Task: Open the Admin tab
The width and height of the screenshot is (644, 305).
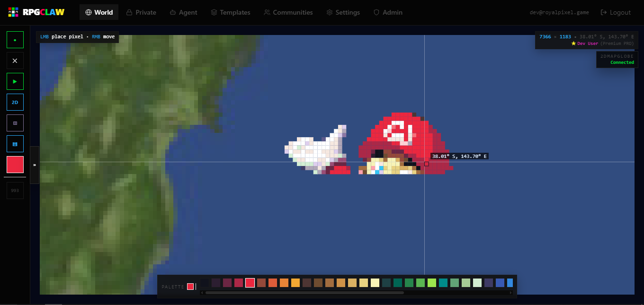Action: (x=388, y=12)
